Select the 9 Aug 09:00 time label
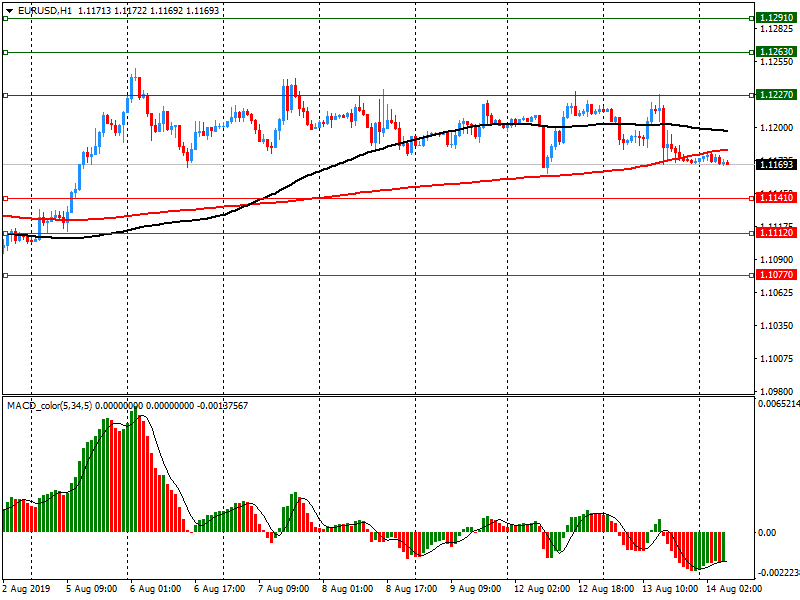Screen dimensions: 800x600 (x=476, y=589)
